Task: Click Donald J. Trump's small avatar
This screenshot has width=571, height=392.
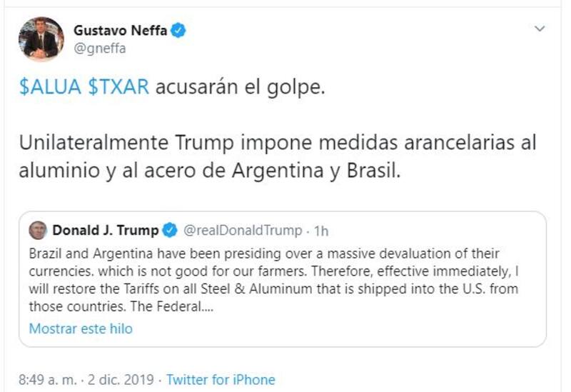Action: [38, 231]
